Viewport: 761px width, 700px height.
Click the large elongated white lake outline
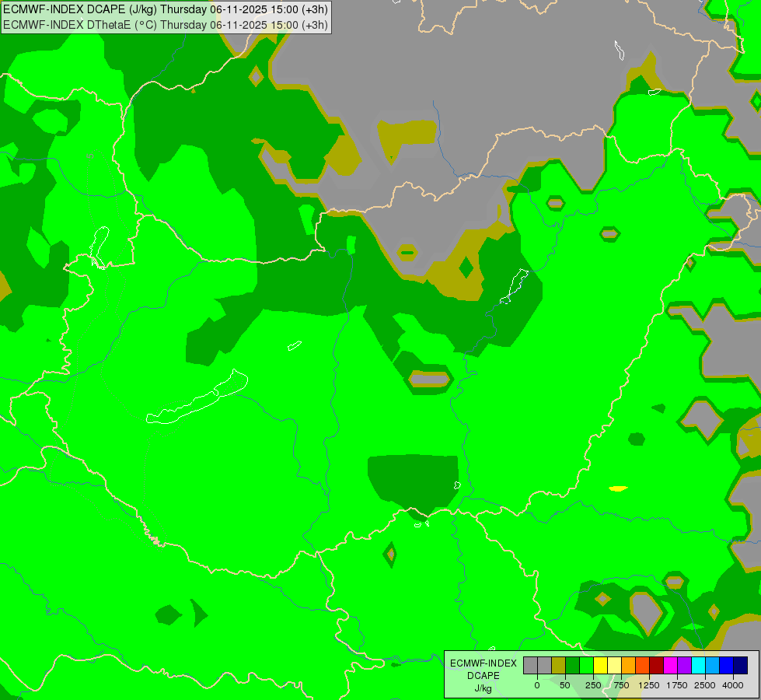pos(197,397)
